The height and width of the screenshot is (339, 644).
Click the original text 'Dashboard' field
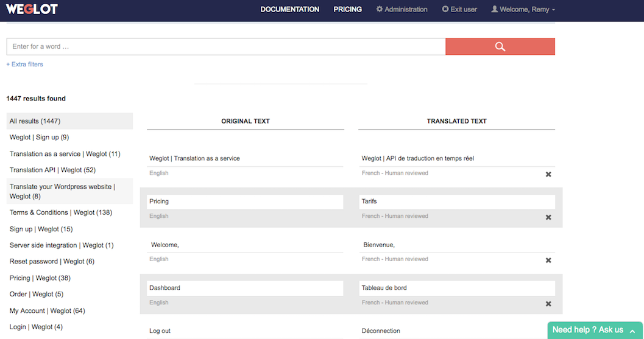coord(245,288)
